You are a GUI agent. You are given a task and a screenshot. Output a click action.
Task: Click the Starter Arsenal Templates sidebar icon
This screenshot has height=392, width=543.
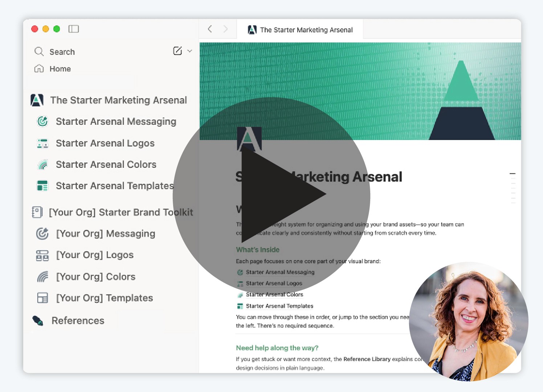42,186
